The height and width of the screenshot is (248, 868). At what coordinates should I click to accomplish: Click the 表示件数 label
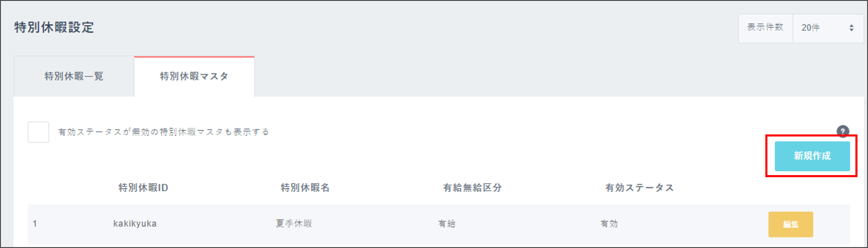tap(765, 27)
